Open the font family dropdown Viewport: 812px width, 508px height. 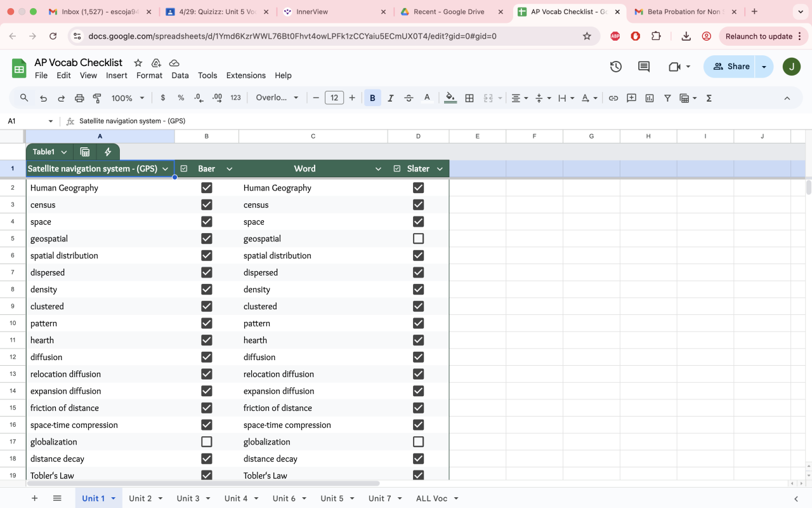click(278, 98)
